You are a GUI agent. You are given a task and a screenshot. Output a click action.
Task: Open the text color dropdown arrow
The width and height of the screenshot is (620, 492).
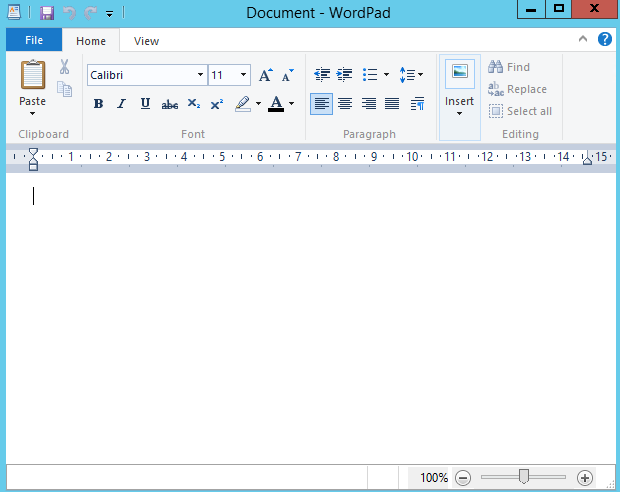[x=292, y=104]
